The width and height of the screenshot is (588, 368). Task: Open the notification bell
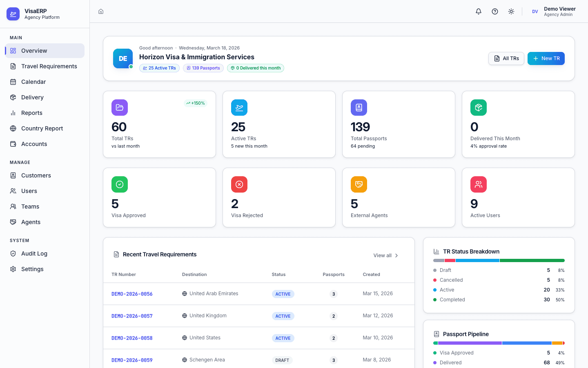[x=478, y=11]
